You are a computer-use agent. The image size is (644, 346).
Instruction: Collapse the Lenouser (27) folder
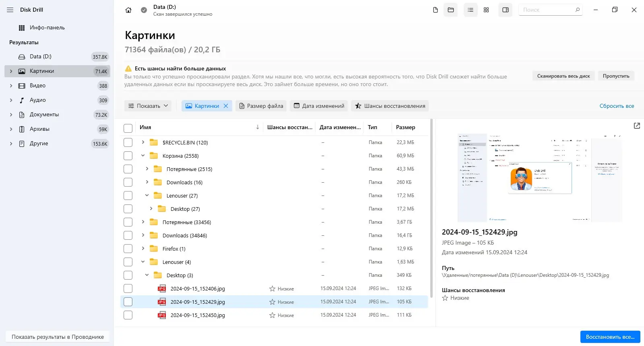pyautogui.click(x=147, y=195)
